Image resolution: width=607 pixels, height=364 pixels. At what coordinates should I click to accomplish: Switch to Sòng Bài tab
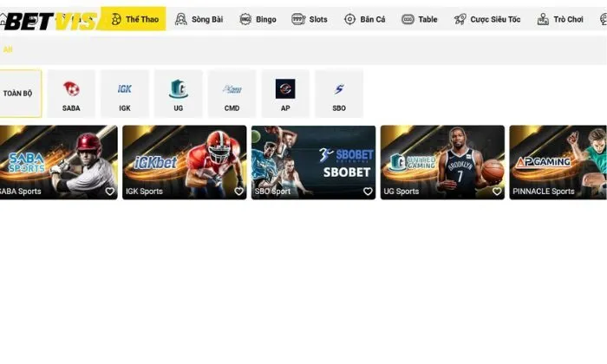pos(199,19)
